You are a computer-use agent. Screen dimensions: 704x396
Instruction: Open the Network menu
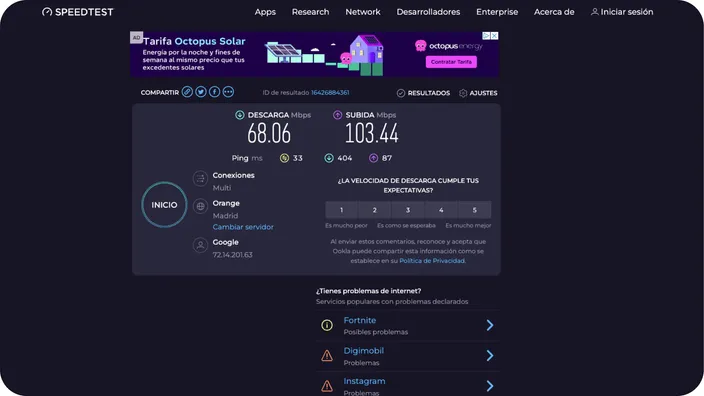(363, 12)
